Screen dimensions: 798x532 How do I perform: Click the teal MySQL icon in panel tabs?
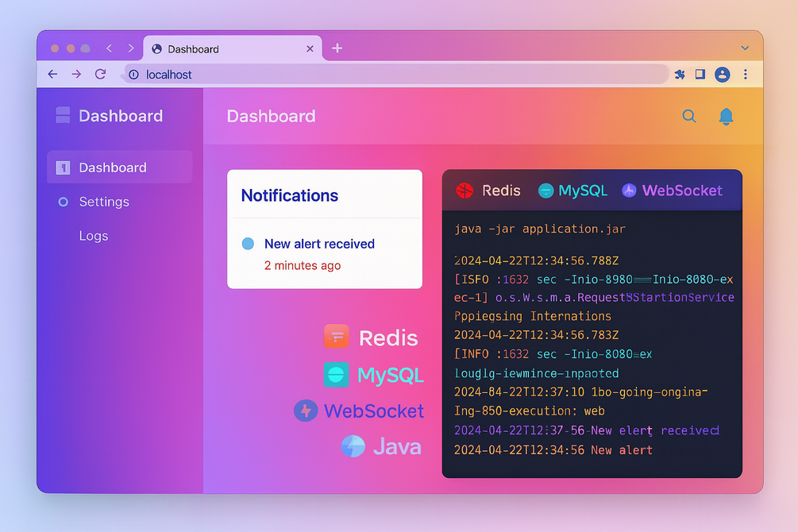(545, 191)
